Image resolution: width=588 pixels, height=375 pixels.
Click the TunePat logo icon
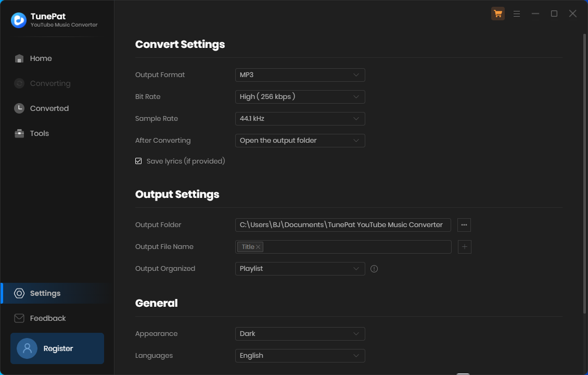18,20
